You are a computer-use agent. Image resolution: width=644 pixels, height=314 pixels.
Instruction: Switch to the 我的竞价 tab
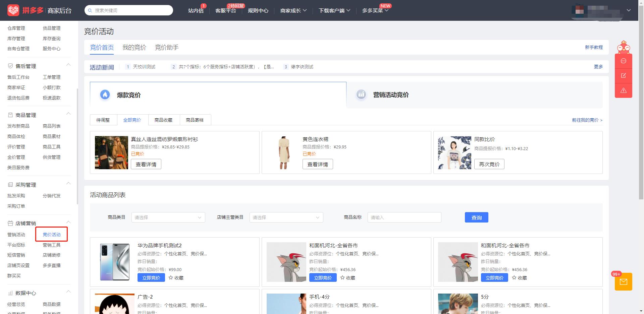click(134, 47)
